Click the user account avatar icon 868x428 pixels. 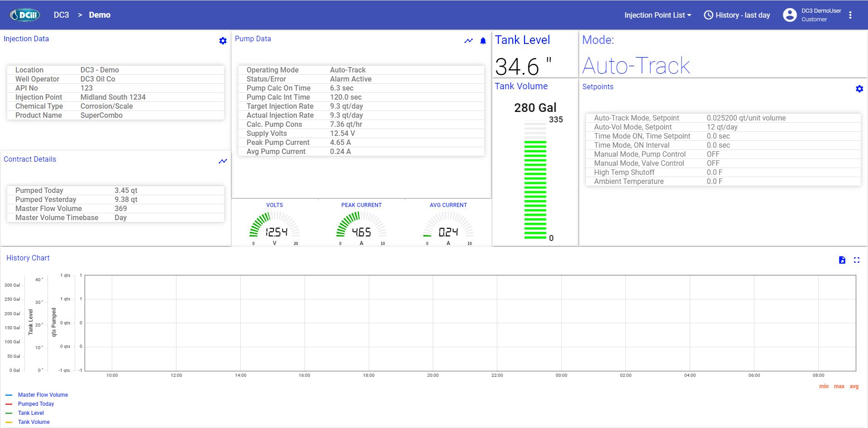[x=790, y=15]
